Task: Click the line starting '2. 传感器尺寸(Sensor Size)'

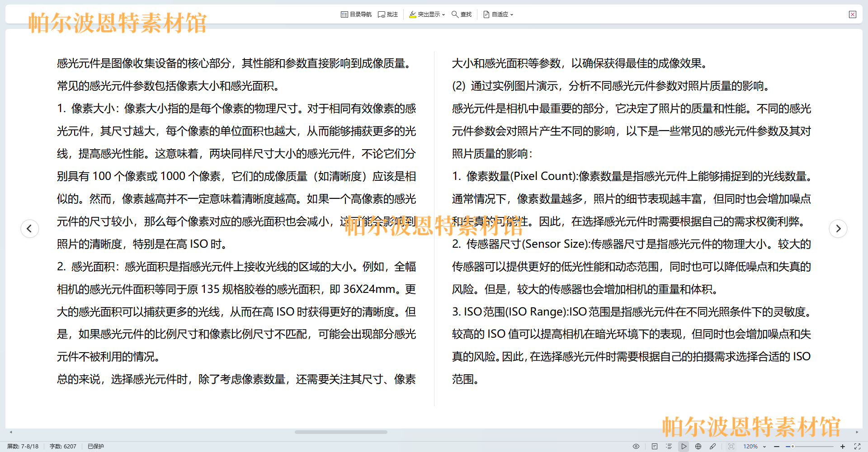Action: click(x=632, y=244)
